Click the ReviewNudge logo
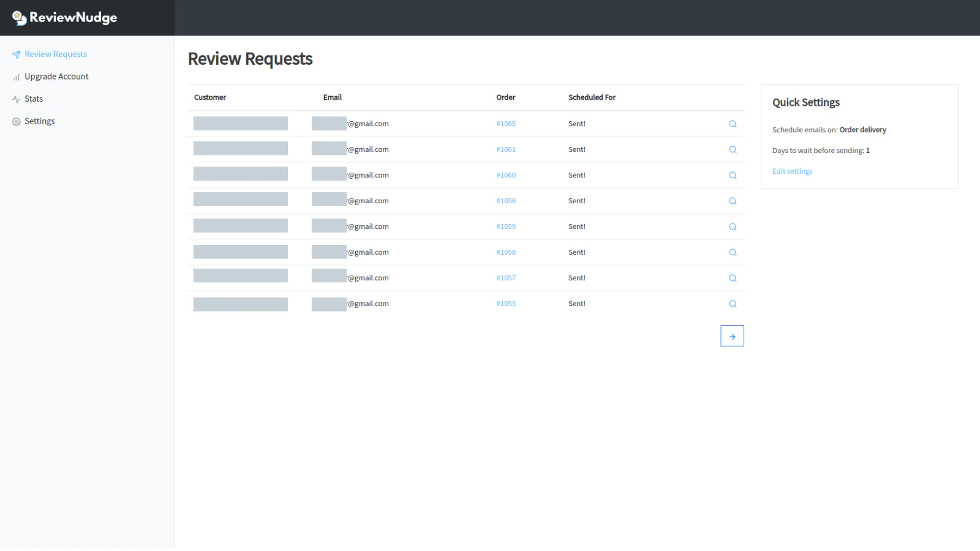The height and width of the screenshot is (551, 980). tap(65, 18)
